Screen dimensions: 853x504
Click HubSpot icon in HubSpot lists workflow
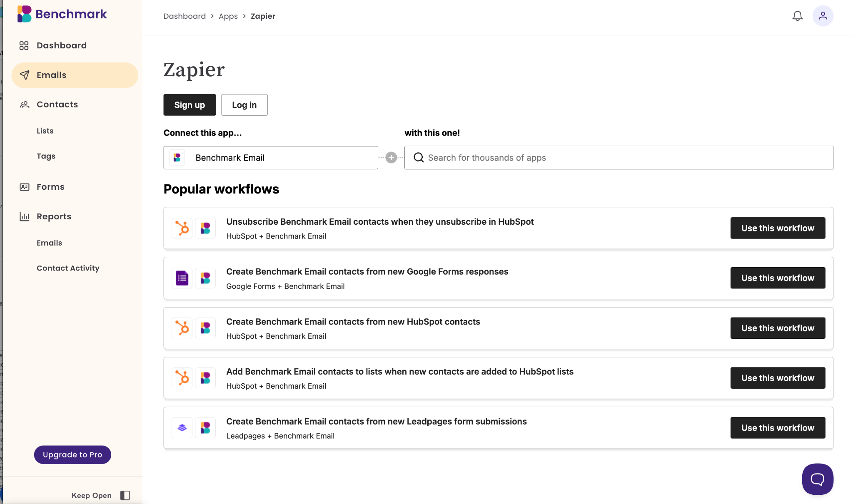coord(182,378)
